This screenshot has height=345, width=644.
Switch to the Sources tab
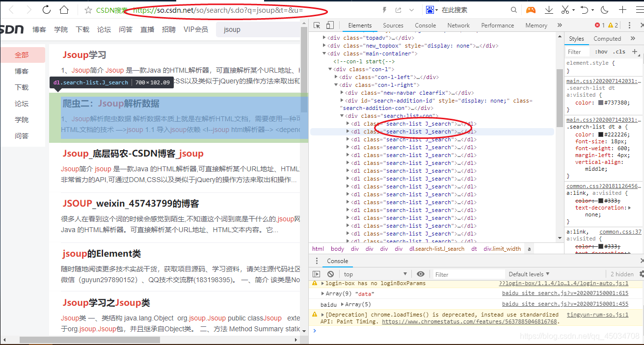point(393,25)
